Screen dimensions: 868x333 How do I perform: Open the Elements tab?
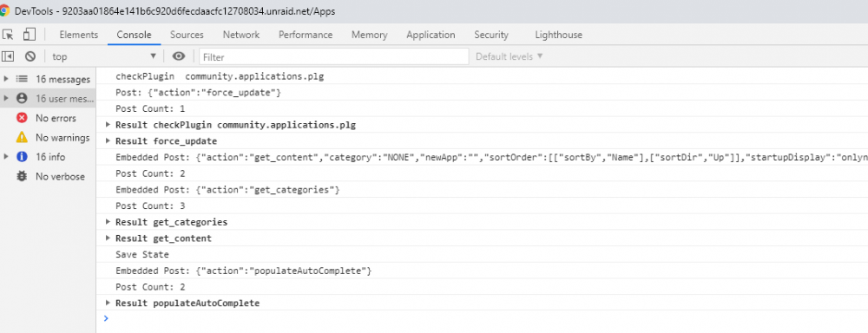(79, 35)
